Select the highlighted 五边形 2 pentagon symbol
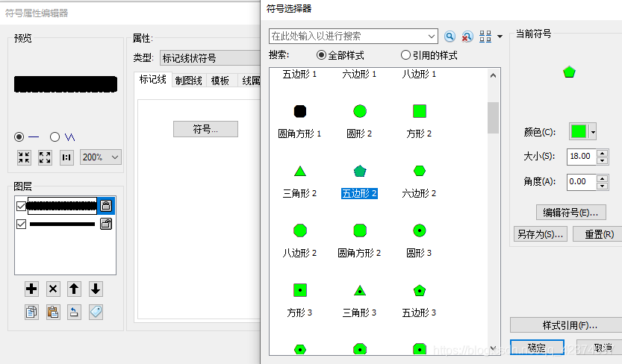Image resolution: width=622 pixels, height=364 pixels. click(x=360, y=171)
